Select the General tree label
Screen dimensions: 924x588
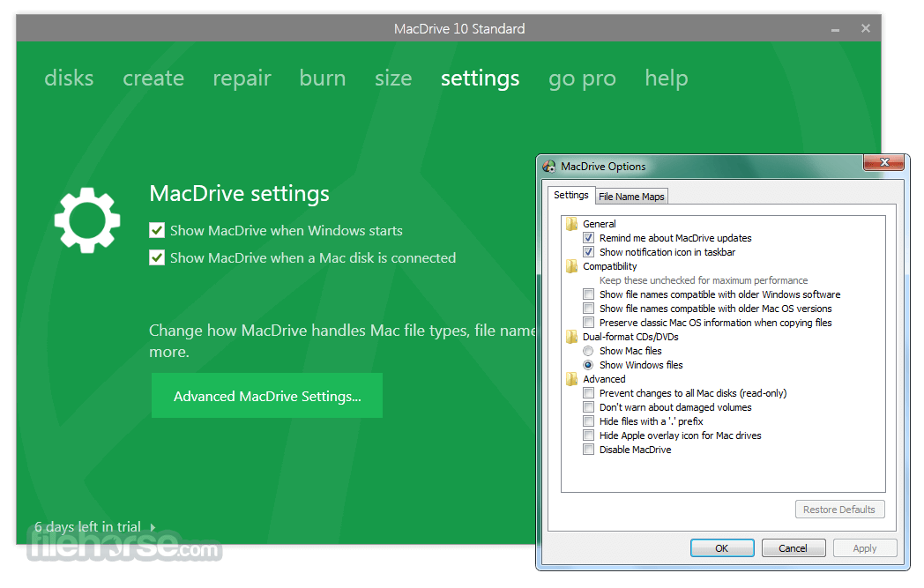(600, 224)
